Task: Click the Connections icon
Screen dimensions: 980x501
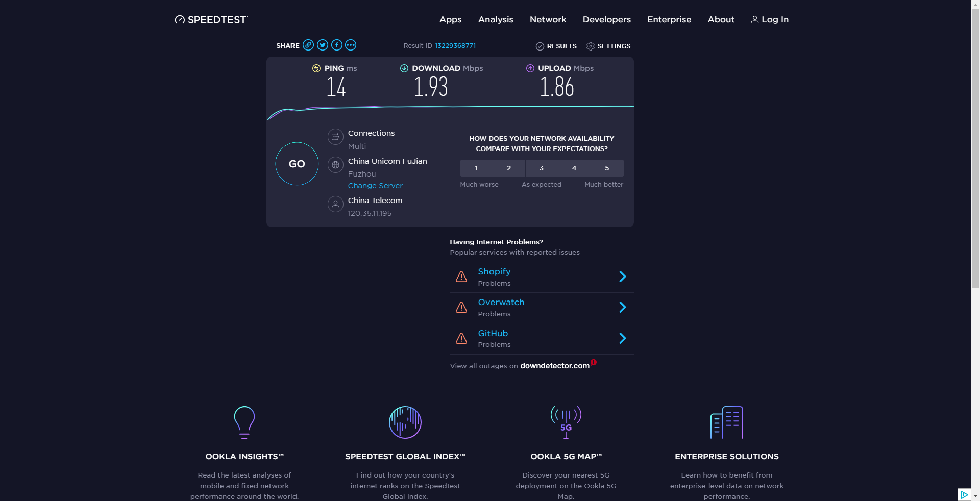Action: [x=335, y=137]
